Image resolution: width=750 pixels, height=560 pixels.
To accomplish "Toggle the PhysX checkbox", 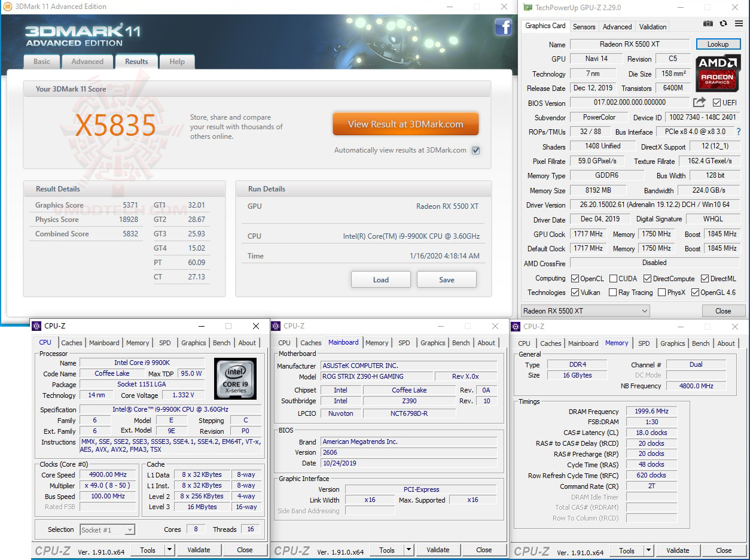I will [661, 293].
